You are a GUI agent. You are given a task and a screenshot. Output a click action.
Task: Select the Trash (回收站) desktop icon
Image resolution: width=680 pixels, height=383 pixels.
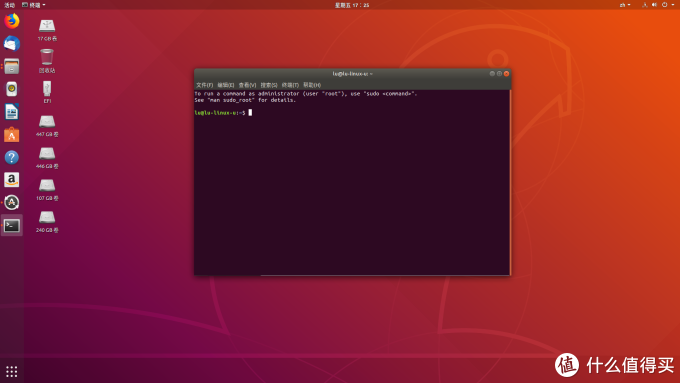coord(47,61)
